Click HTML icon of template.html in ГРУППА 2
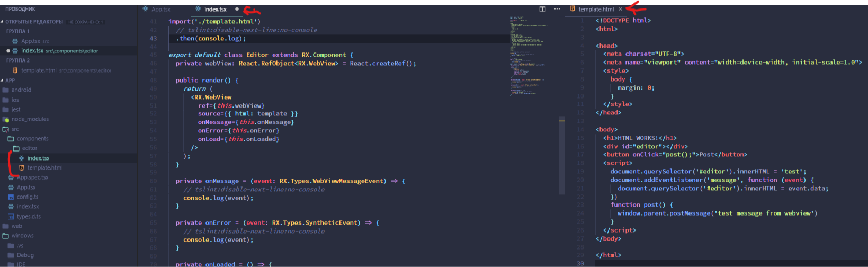 point(15,70)
